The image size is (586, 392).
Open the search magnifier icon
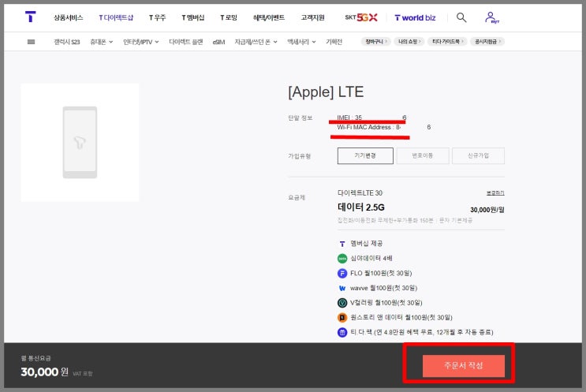pos(461,17)
